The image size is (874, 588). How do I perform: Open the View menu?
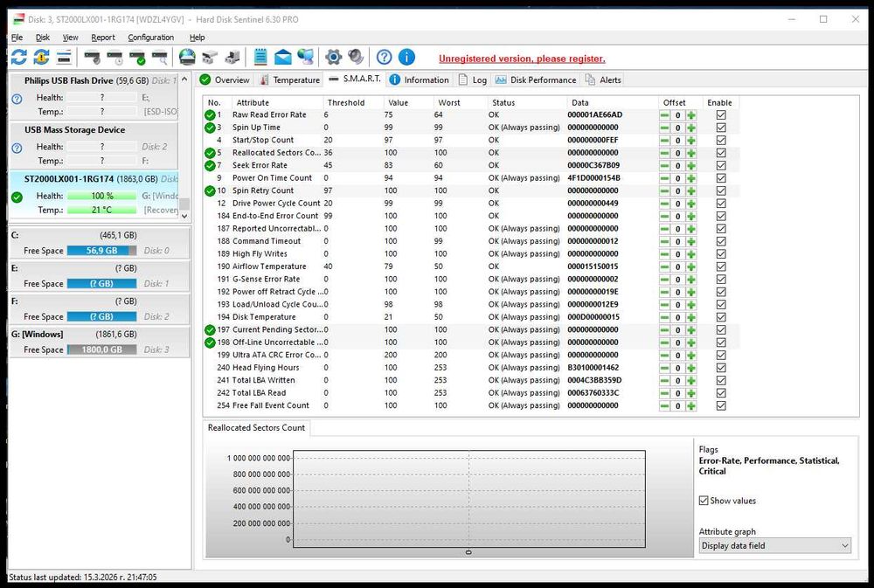point(70,38)
